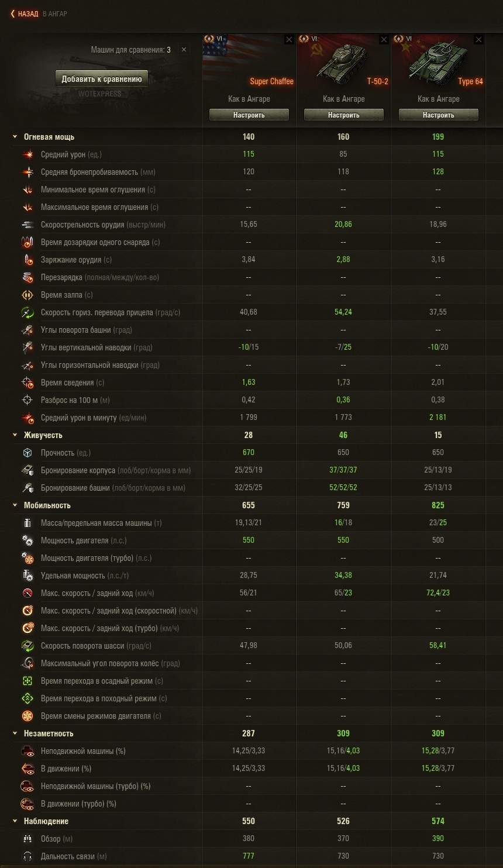Click the Средний урон damage icon
The width and height of the screenshot is (503, 868).
coord(27,154)
